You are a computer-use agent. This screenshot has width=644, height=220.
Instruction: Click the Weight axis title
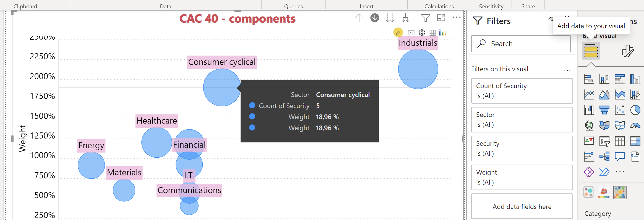pos(22,139)
